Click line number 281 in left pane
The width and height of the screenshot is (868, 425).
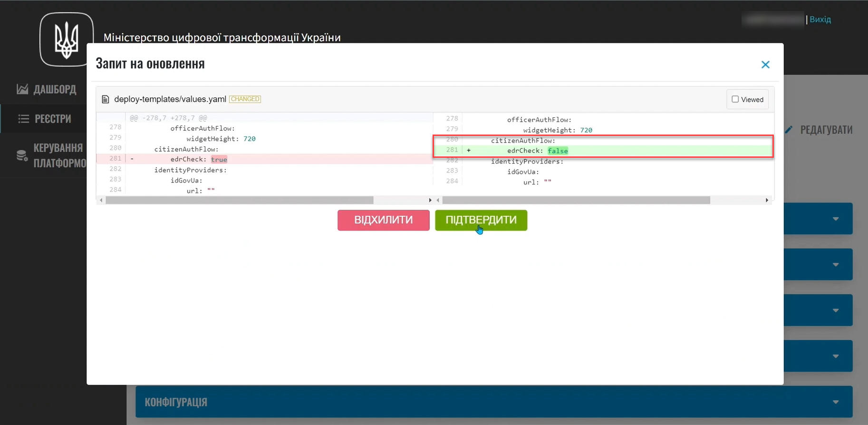coord(116,158)
